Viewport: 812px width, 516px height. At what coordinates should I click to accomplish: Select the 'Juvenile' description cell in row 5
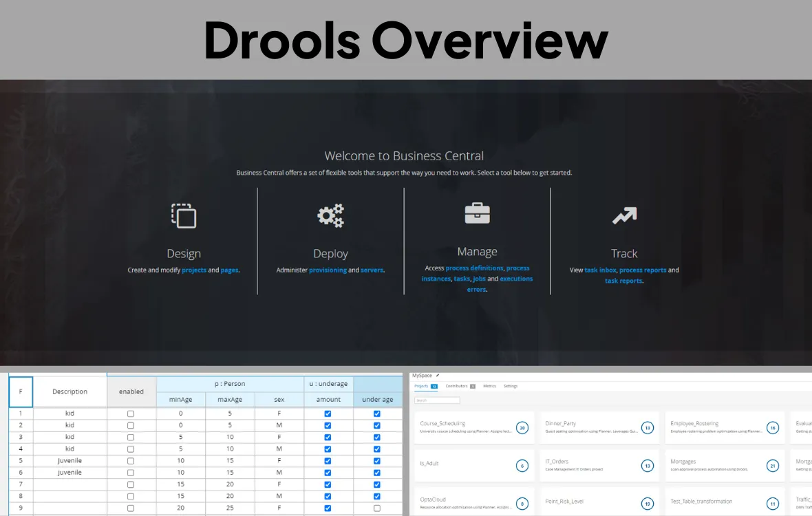tap(70, 461)
